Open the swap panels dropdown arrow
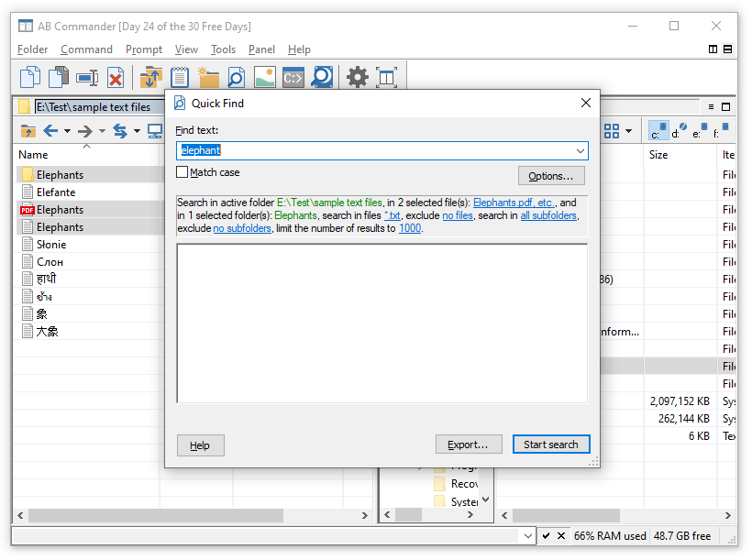This screenshot has width=752, height=560. pyautogui.click(x=137, y=131)
